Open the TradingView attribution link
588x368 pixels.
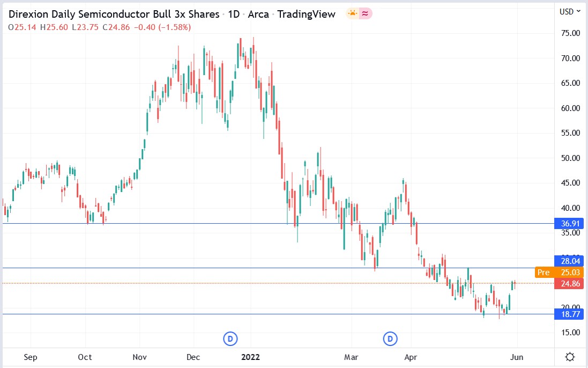[306, 14]
